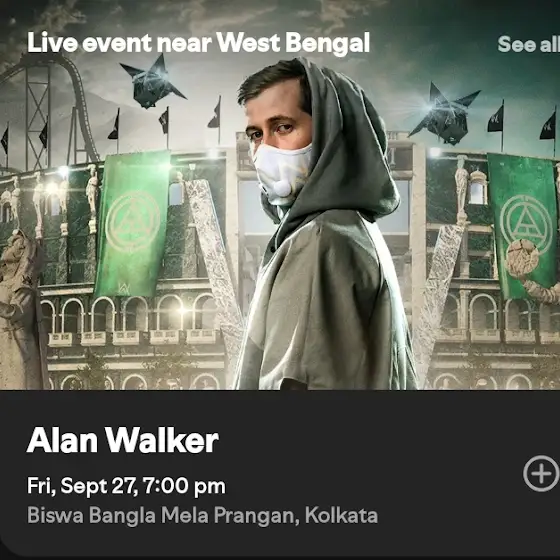Tap the left flying drone in the poster

(x=151, y=82)
